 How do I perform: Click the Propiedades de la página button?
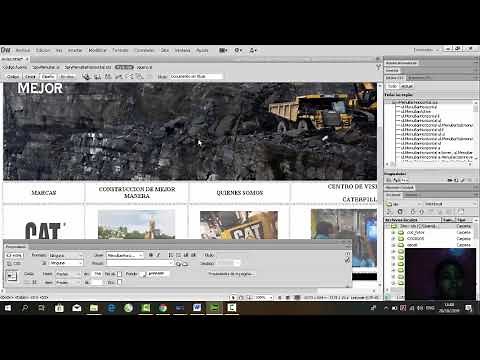coord(232,274)
